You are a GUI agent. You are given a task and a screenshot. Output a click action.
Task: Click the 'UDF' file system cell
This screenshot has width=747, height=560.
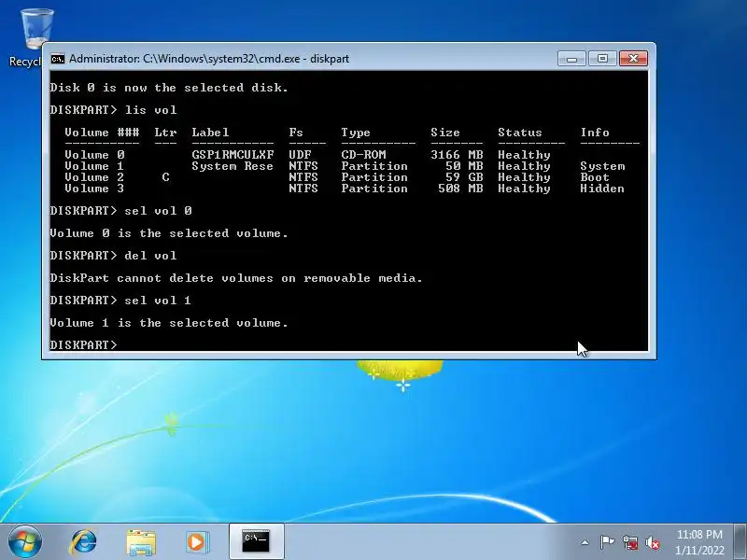(300, 155)
